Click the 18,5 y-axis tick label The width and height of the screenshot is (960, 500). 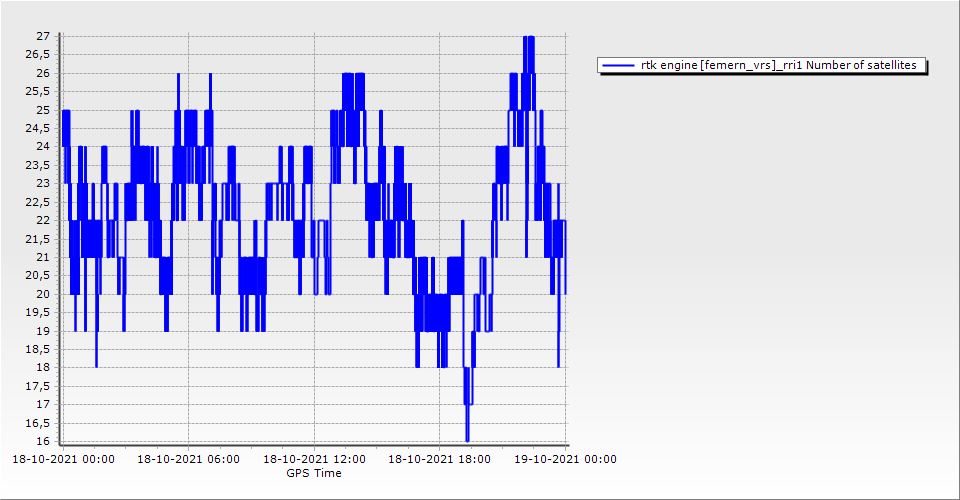point(38,349)
